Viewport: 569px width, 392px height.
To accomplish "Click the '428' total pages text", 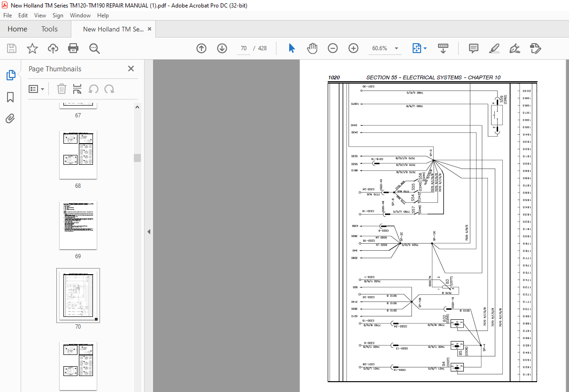I will pyautogui.click(x=262, y=48).
